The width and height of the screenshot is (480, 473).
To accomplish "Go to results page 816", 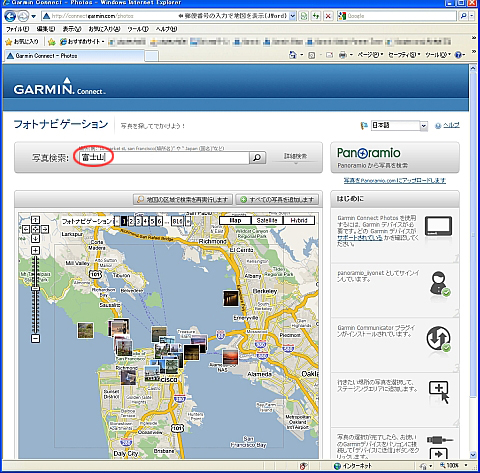I will (177, 221).
